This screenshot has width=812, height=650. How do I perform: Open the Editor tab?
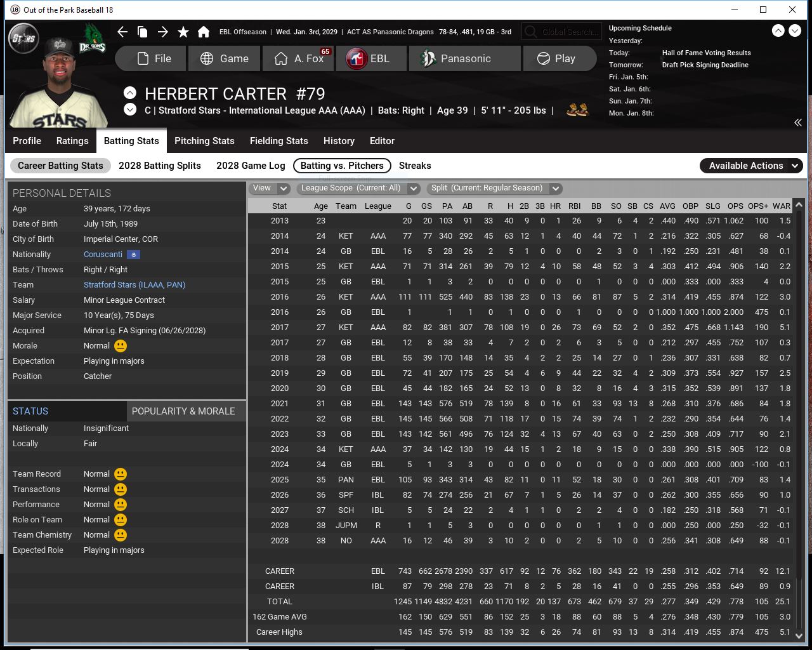[382, 141]
